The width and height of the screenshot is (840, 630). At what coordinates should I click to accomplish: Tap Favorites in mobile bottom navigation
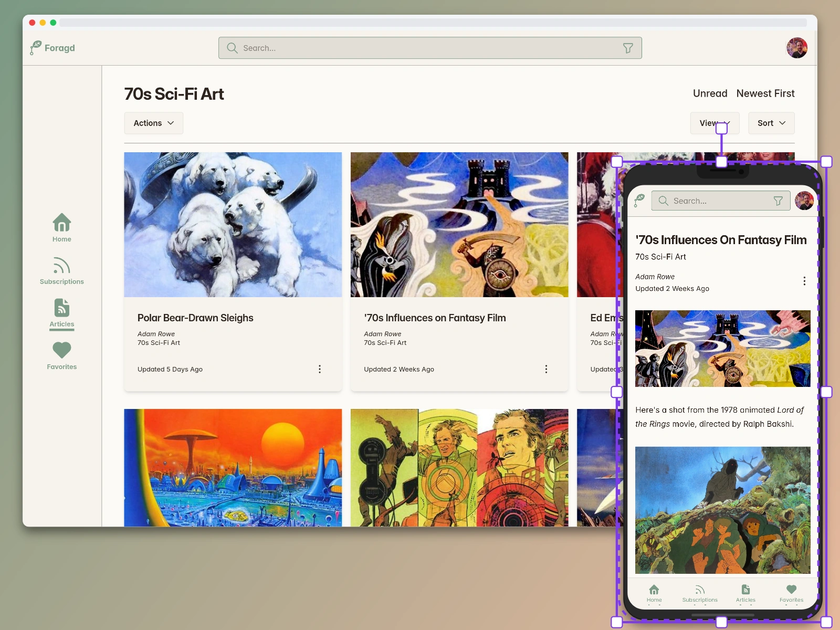[791, 593]
